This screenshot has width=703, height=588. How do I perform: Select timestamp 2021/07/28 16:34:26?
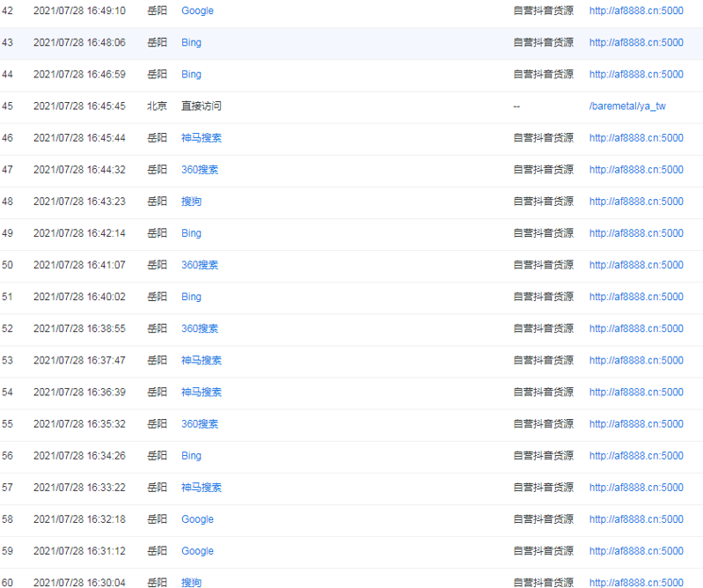click(79, 456)
